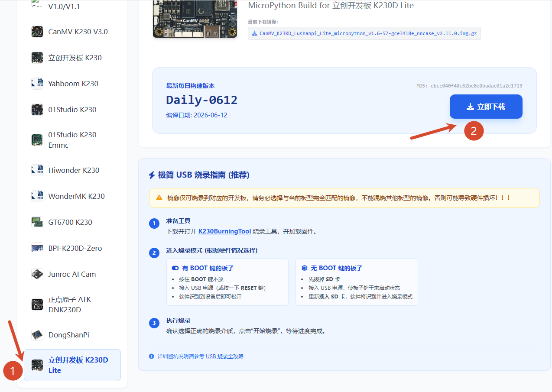Click the MD5 checksum text
This screenshot has width=552, height=392.
[x=469, y=86]
